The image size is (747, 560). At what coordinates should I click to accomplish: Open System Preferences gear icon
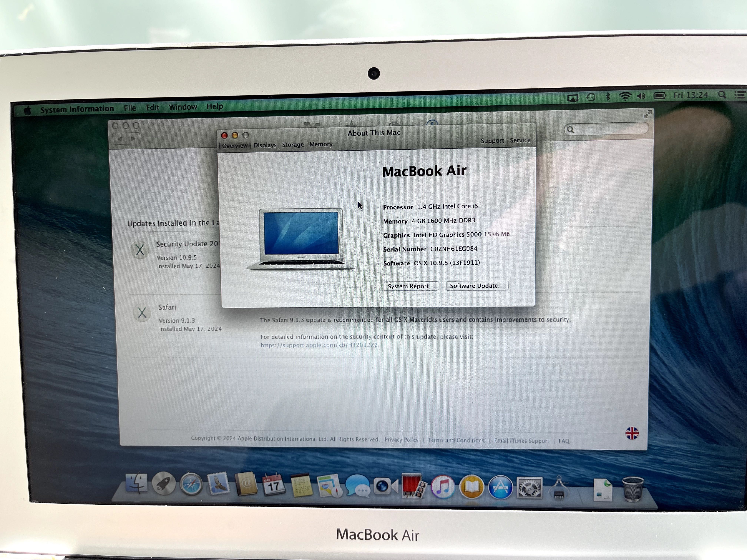[x=529, y=488]
